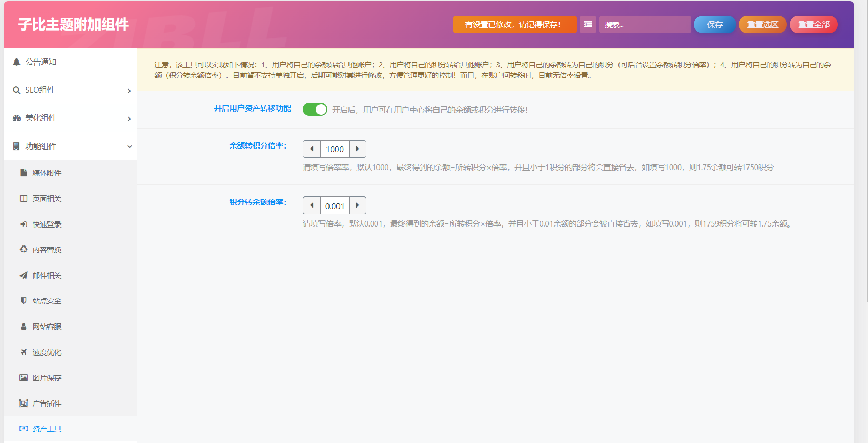The image size is (868, 443).
Task: Select the 广告插件 submenu entry
Action: pos(71,403)
